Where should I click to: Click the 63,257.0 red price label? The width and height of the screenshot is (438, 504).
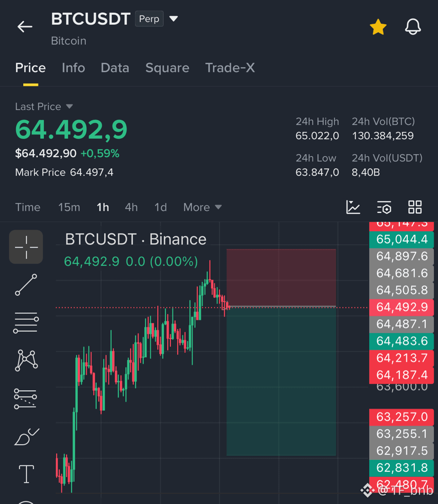(x=401, y=417)
